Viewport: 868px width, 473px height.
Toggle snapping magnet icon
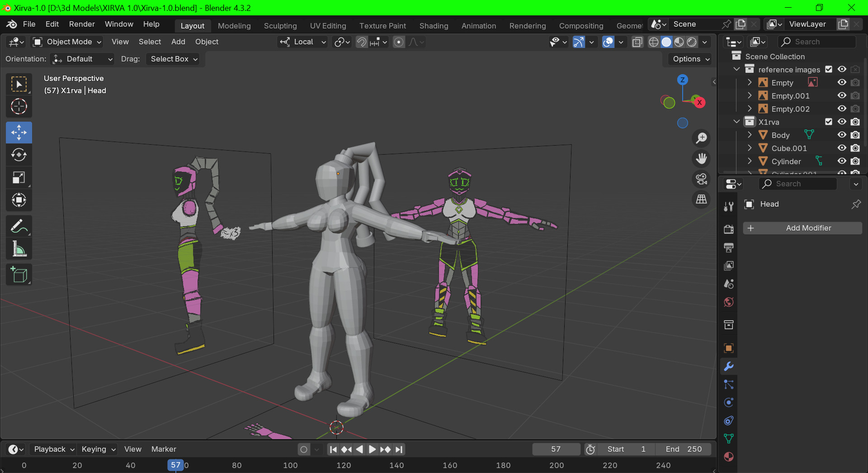[361, 42]
